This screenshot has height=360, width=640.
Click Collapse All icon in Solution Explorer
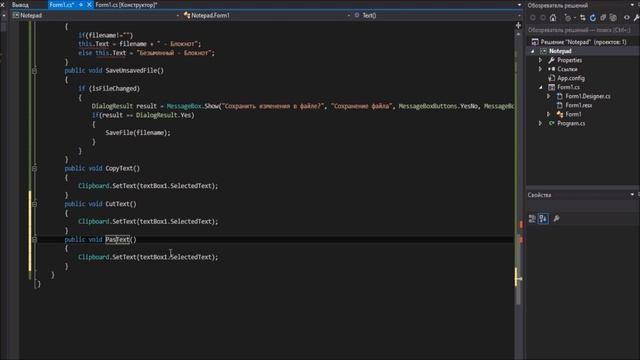[x=603, y=18]
